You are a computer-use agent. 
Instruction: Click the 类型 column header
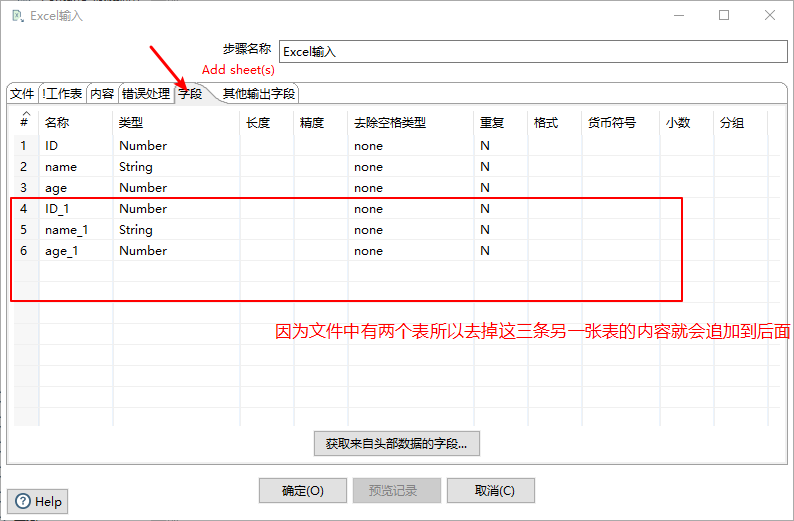[x=176, y=123]
